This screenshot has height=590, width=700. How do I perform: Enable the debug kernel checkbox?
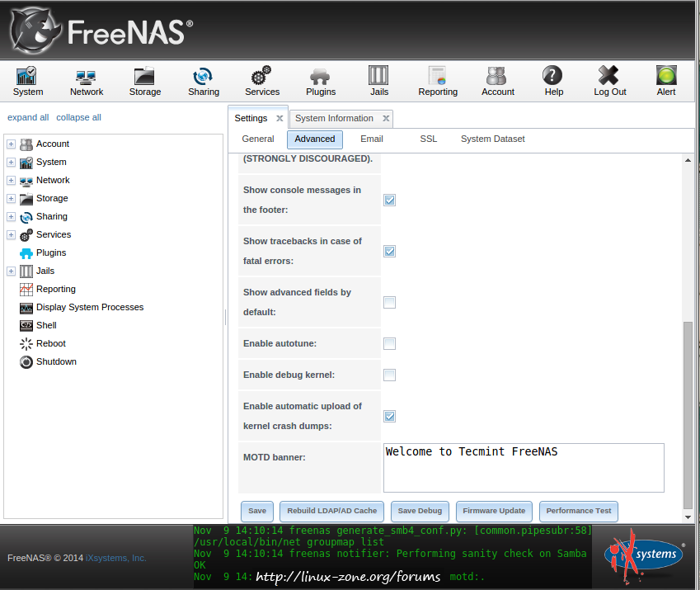(389, 375)
